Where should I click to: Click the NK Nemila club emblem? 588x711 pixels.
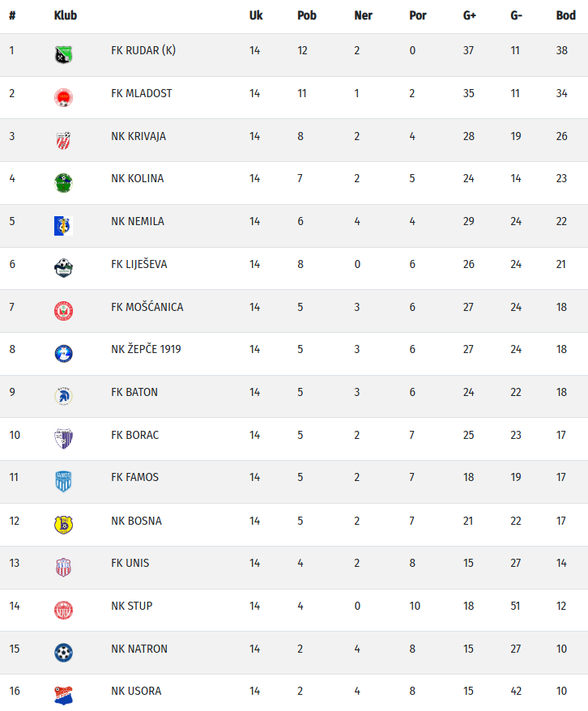[x=63, y=225]
